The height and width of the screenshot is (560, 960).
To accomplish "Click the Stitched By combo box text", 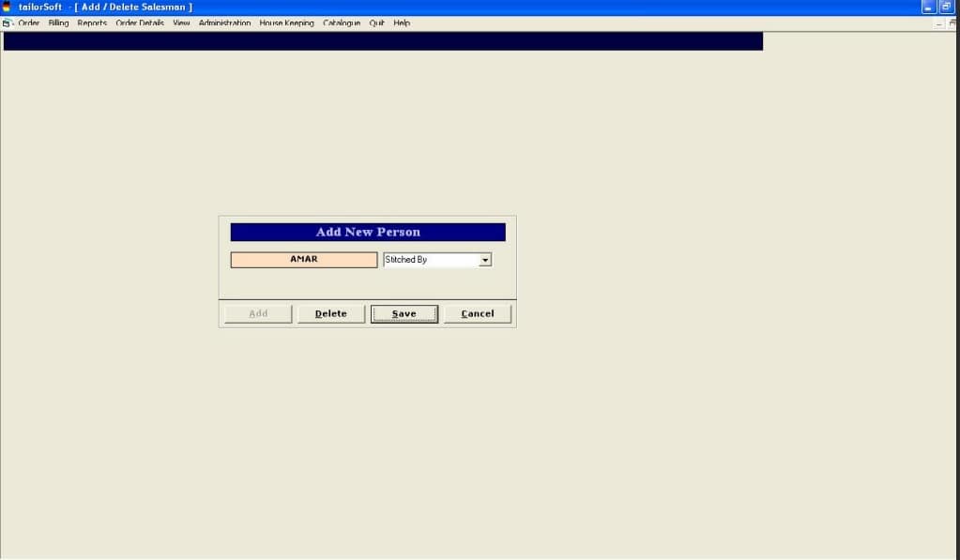I will (x=431, y=260).
